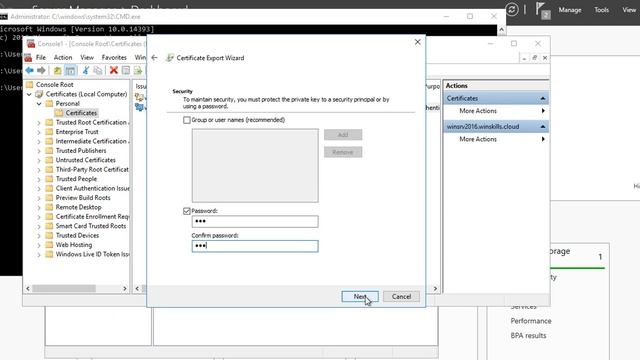The width and height of the screenshot is (640, 360).
Task: Expand the Trusted People node
Action: pos(39,179)
